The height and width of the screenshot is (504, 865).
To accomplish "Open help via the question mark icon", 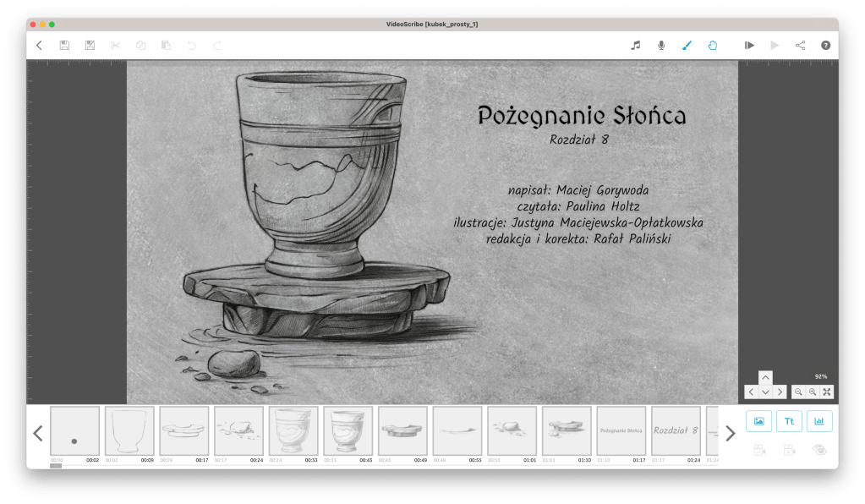I will click(x=825, y=46).
